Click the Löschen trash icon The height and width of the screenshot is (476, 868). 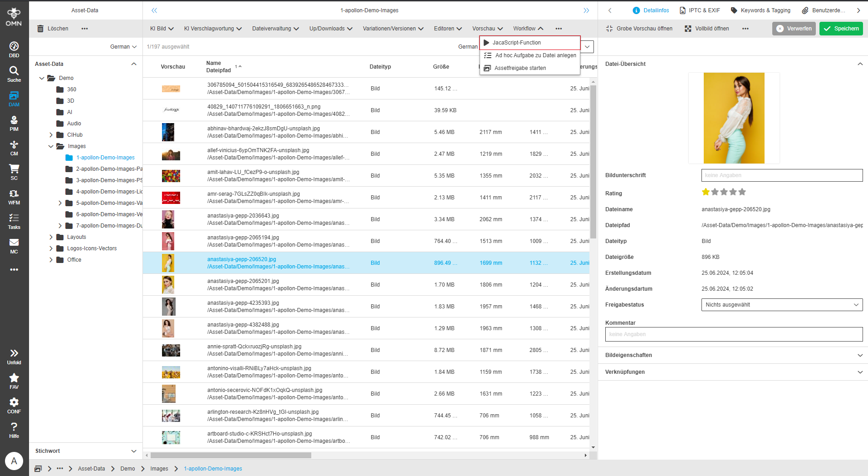pyautogui.click(x=40, y=29)
